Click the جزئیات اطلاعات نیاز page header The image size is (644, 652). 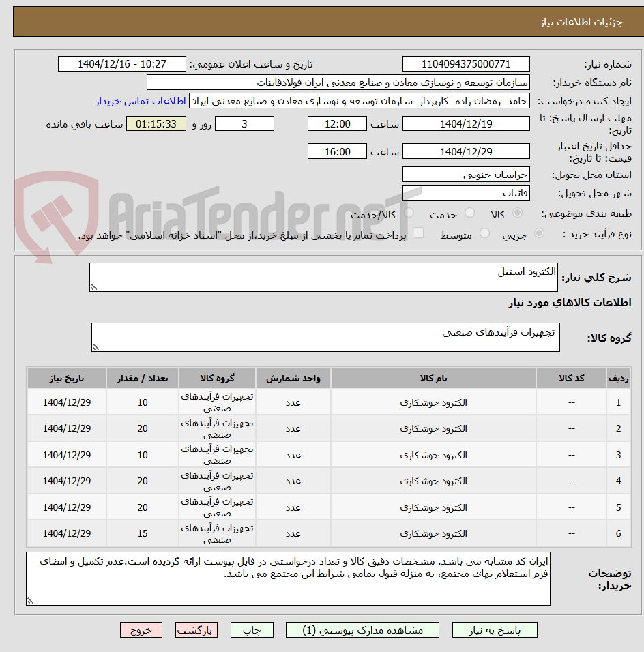tap(581, 22)
